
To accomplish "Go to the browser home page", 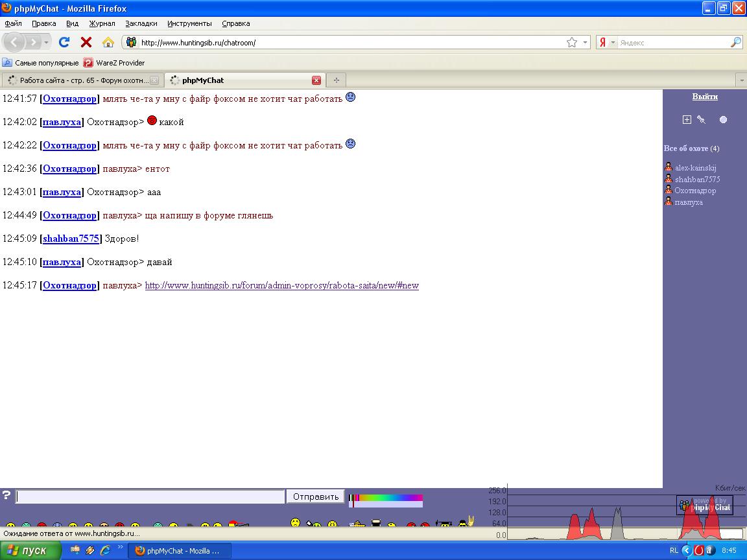I will (108, 42).
